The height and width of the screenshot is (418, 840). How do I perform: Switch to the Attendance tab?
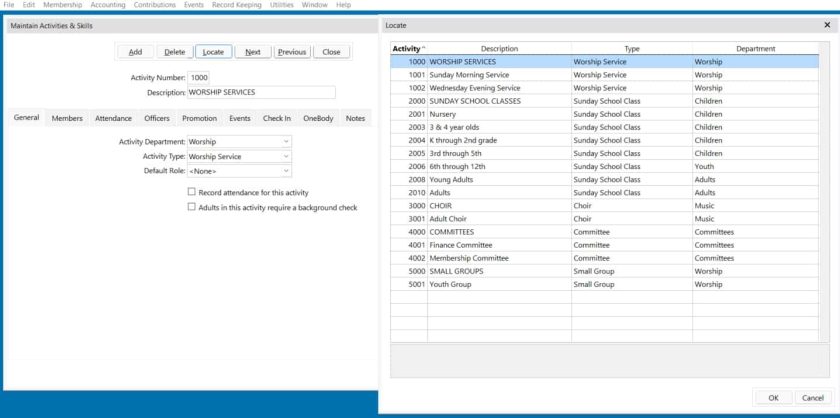click(x=114, y=118)
